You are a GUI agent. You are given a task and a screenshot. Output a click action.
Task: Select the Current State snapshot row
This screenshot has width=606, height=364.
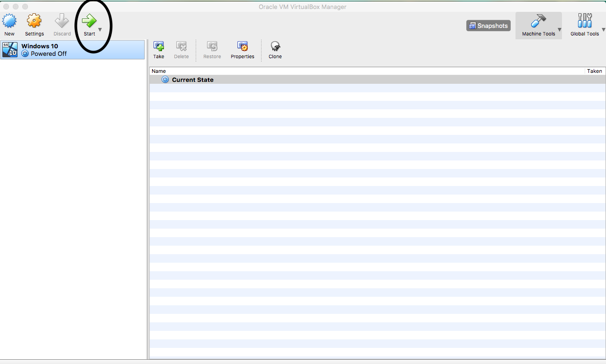tap(192, 79)
